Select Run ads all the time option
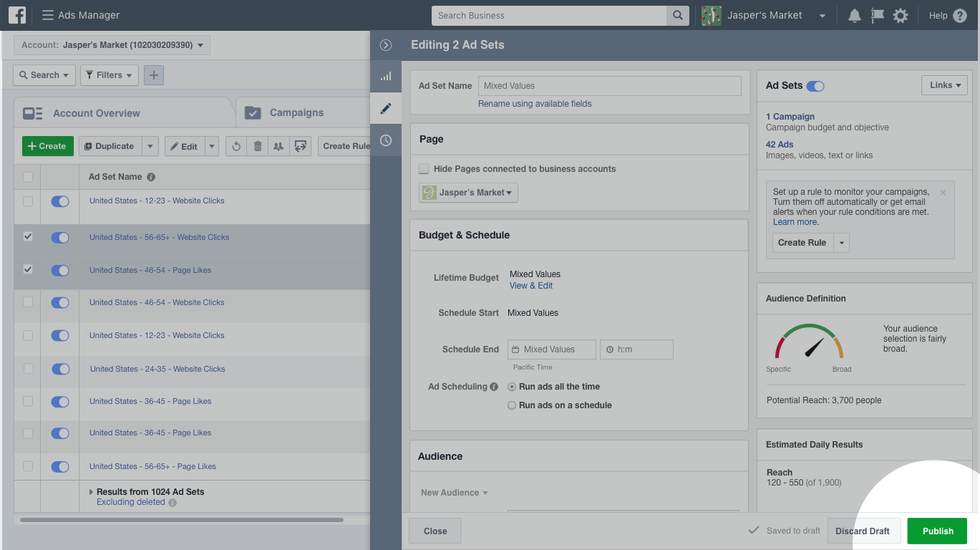This screenshot has width=980, height=550. 512,387
